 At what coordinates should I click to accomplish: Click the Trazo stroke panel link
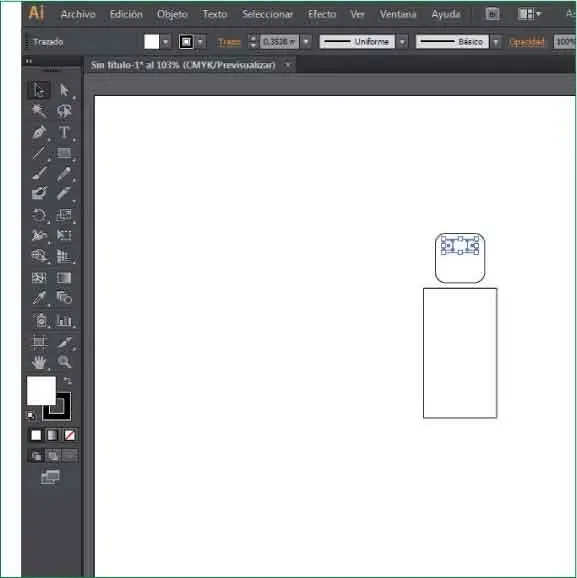pos(229,42)
